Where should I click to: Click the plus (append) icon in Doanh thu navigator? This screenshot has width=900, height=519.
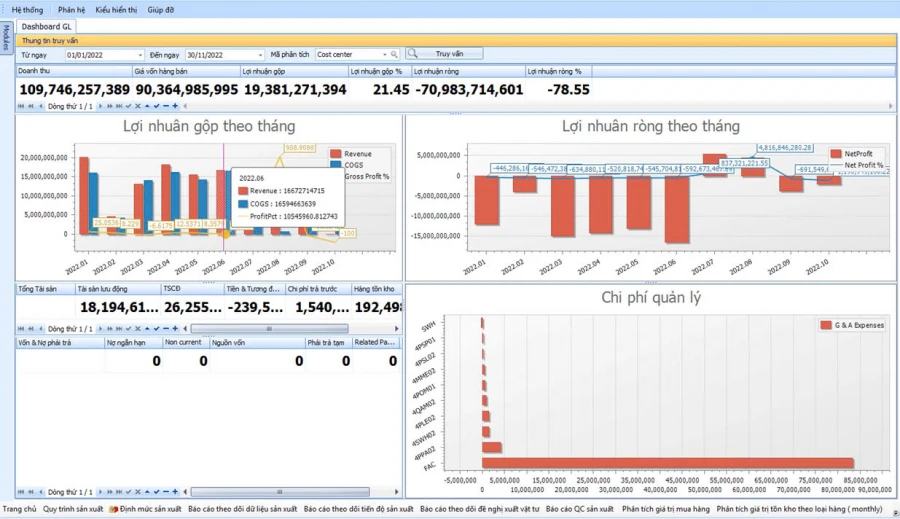[x=175, y=106]
